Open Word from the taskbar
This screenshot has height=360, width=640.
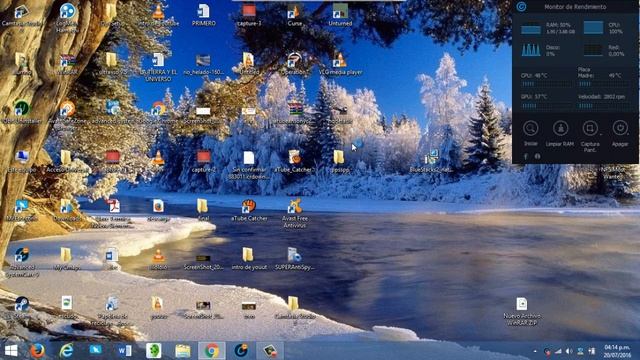[x=124, y=351]
